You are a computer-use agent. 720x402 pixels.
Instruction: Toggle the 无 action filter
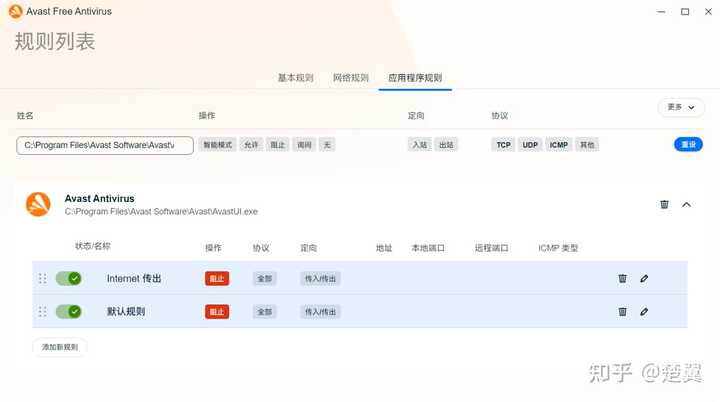pos(327,145)
